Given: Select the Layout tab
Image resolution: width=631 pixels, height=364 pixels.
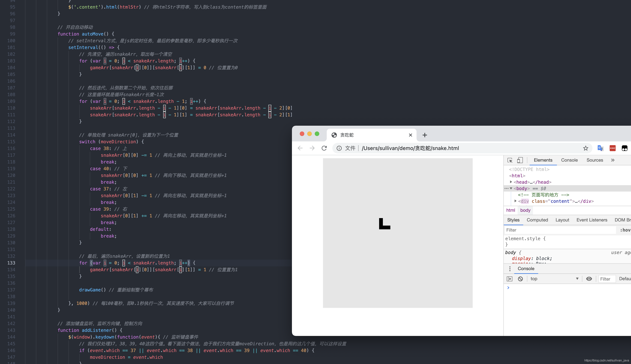Looking at the screenshot, I should (562, 220).
